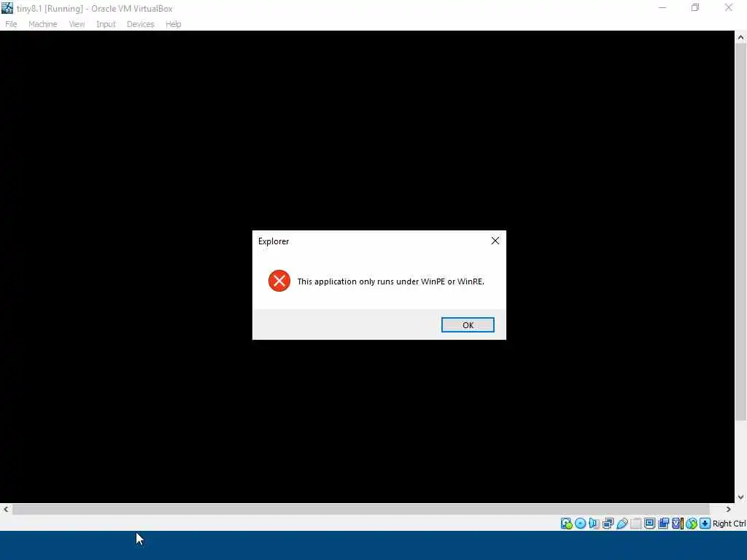Open the View menu
The image size is (747, 560).
pos(77,24)
